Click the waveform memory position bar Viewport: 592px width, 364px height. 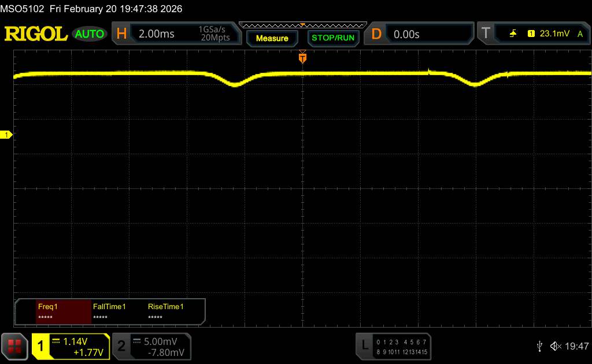click(302, 25)
